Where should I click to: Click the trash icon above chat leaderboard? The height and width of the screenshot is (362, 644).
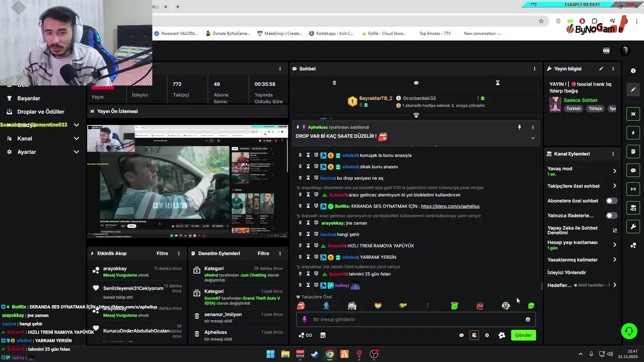tap(334, 83)
